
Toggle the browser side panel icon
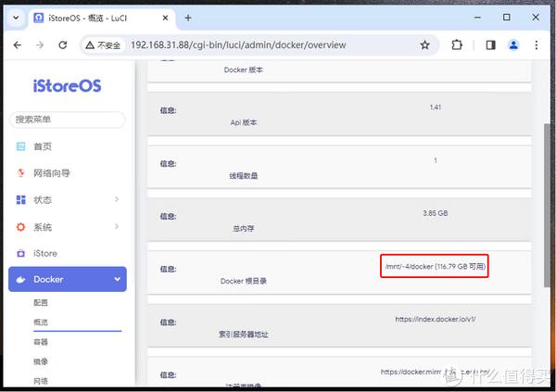click(491, 45)
